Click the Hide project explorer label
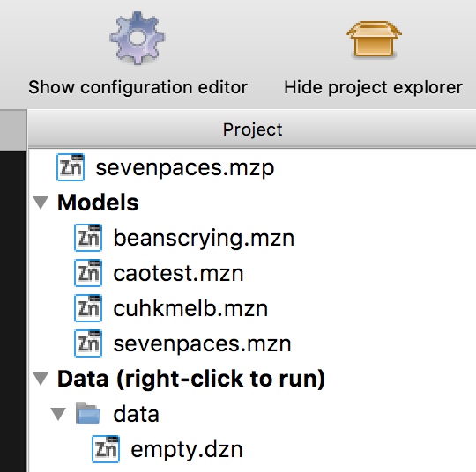This screenshot has height=472, width=476. coord(374,87)
